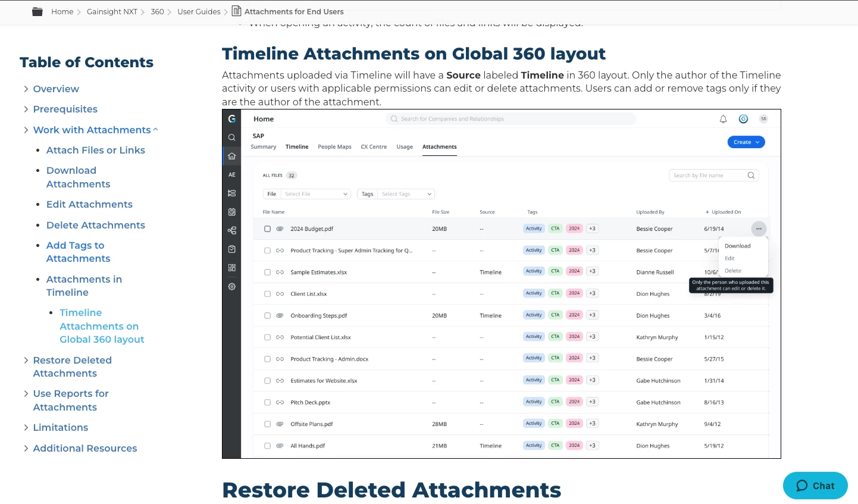Image resolution: width=858 pixels, height=504 pixels.
Task: Tick the checkbox for Potential Client List.xlsx
Action: (268, 337)
